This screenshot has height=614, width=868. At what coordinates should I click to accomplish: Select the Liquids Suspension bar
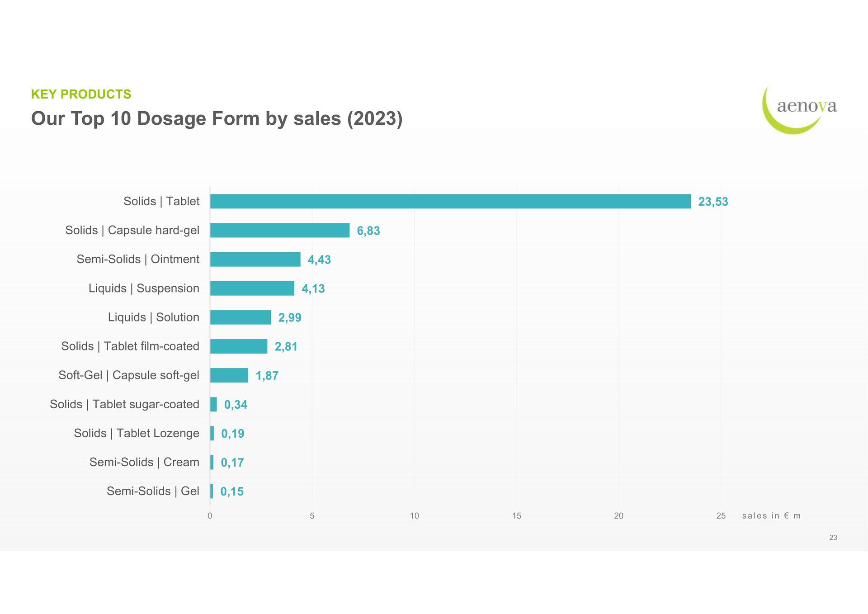(252, 288)
